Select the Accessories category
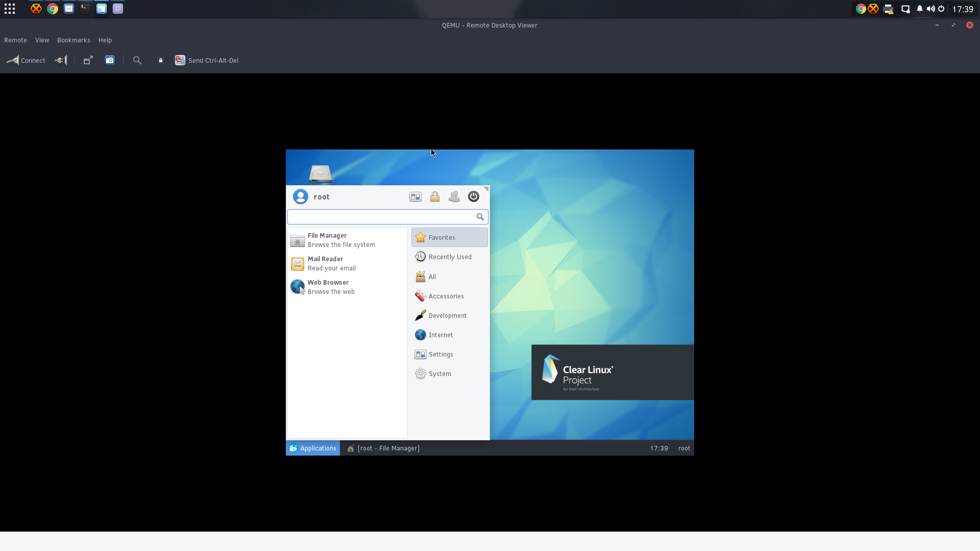The image size is (980, 551). click(x=450, y=296)
